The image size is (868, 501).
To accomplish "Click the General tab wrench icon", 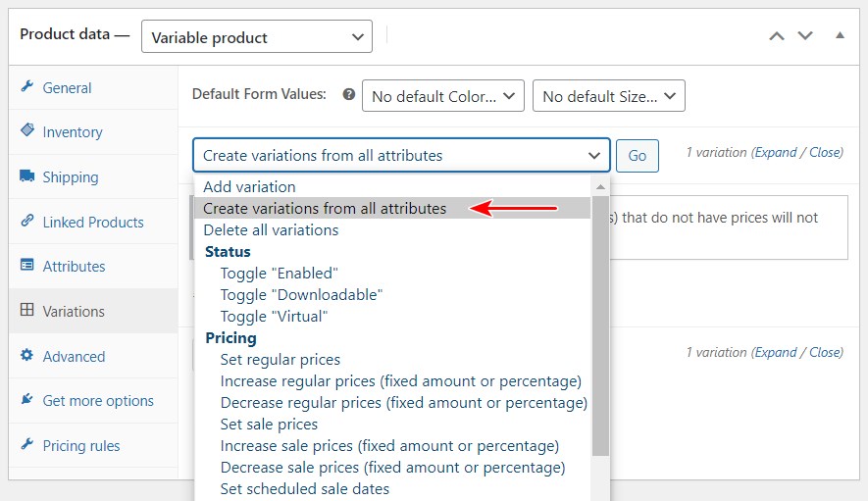I will click(x=27, y=86).
